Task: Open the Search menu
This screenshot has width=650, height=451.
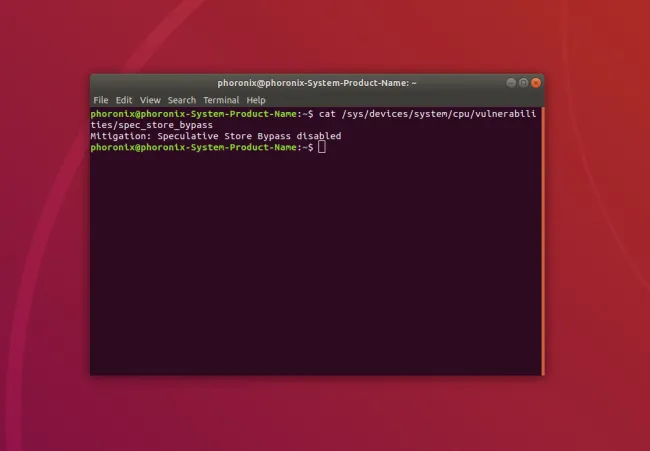Action: 181,100
